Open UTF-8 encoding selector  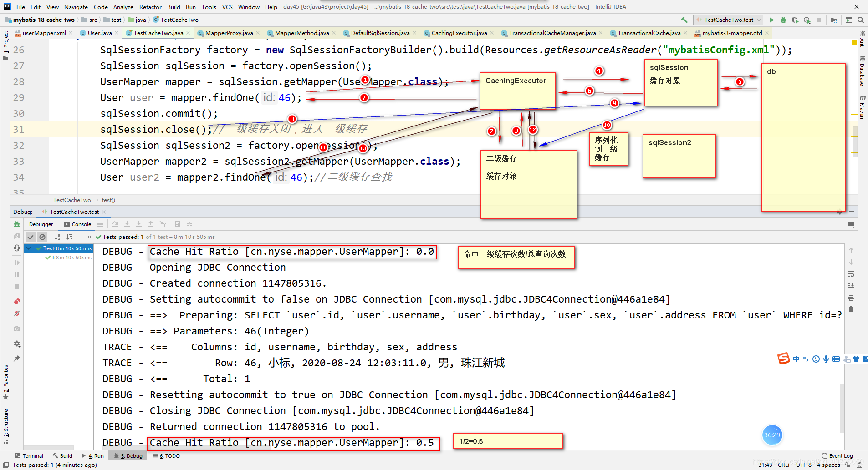click(x=804, y=465)
